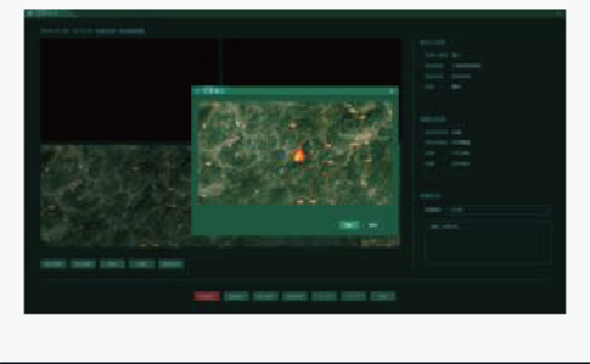Click the application icon in the window title bar
590x364 pixels.
(x=29, y=14)
